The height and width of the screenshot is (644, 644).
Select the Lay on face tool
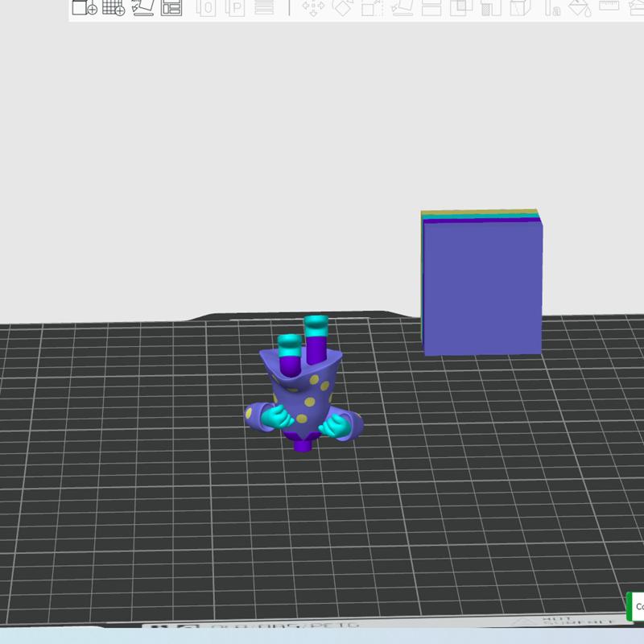tap(402, 7)
